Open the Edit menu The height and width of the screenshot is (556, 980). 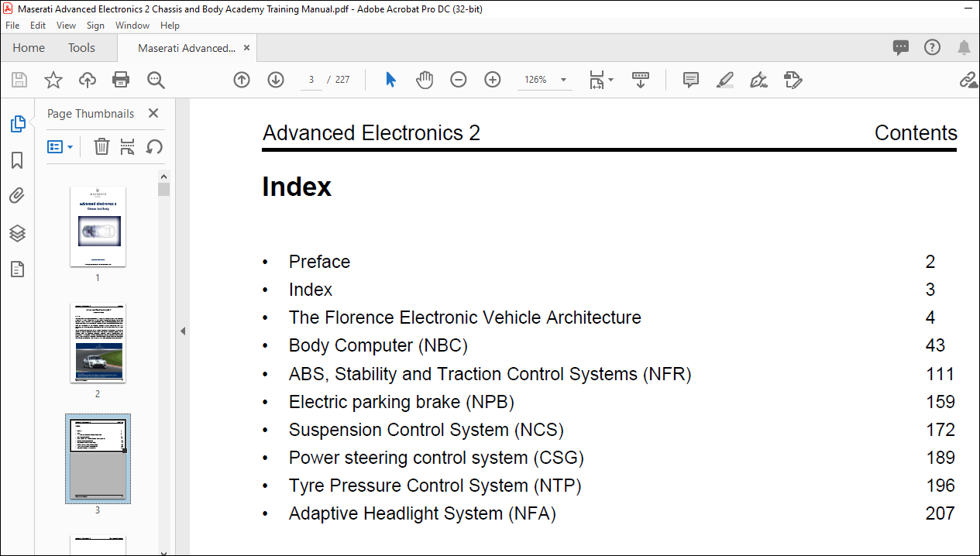(x=38, y=26)
